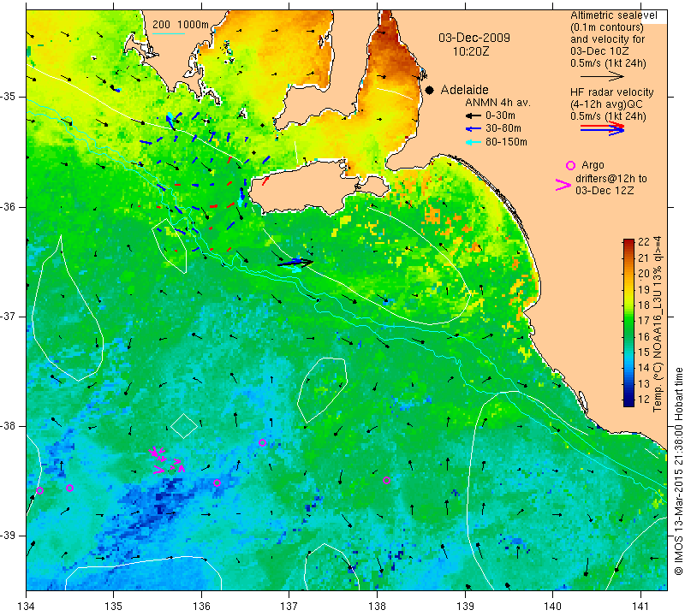The width and height of the screenshot is (685, 616).
Task: Click latitude axis label -38
Action: [x=9, y=426]
